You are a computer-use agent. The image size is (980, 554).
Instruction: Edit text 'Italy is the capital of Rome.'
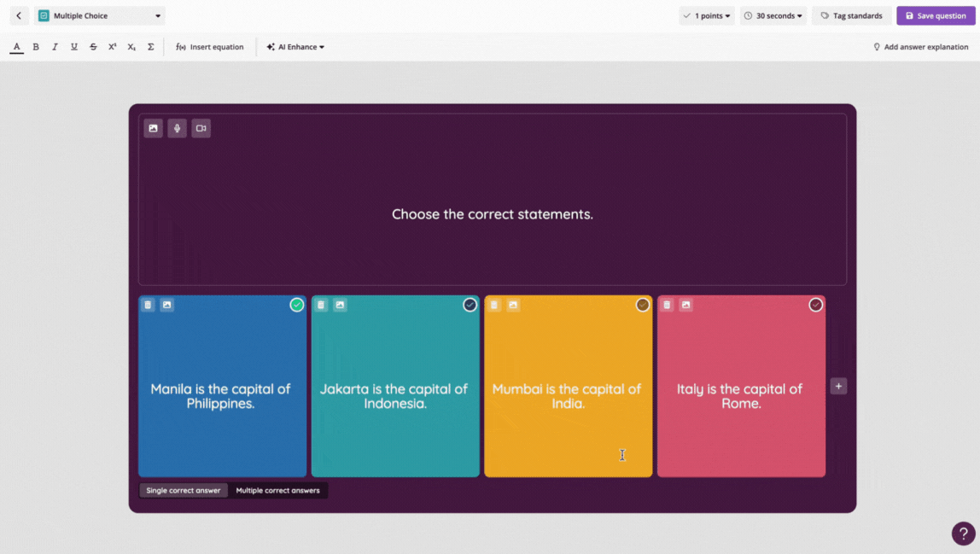(x=740, y=396)
